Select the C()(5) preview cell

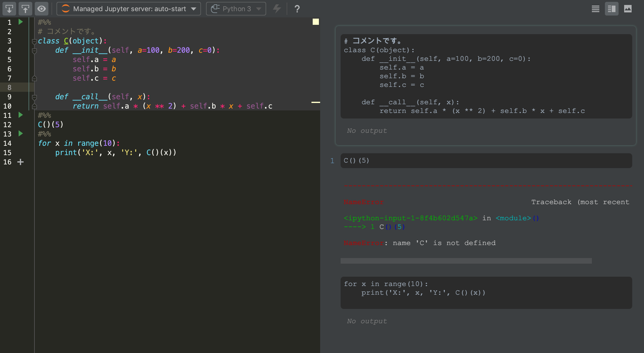pyautogui.click(x=486, y=161)
